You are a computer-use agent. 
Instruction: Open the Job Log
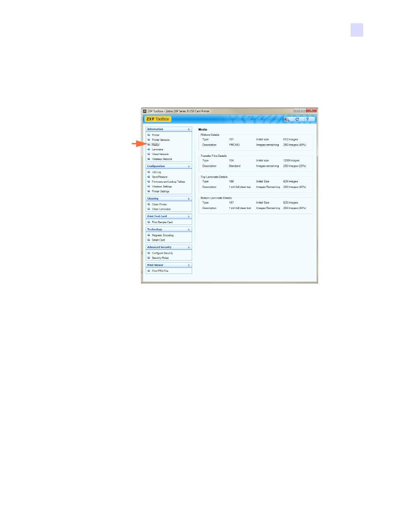(x=156, y=172)
